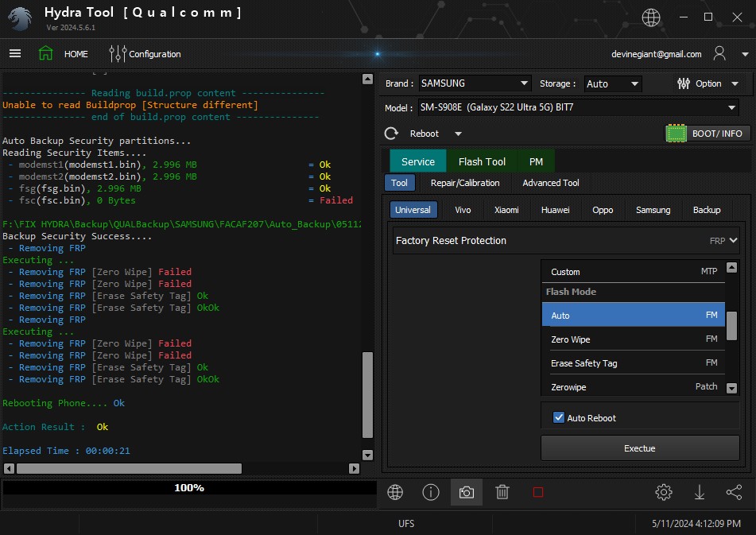Image resolution: width=756 pixels, height=535 pixels.
Task: Toggle the Auto Reboot checkbox
Action: click(x=558, y=417)
